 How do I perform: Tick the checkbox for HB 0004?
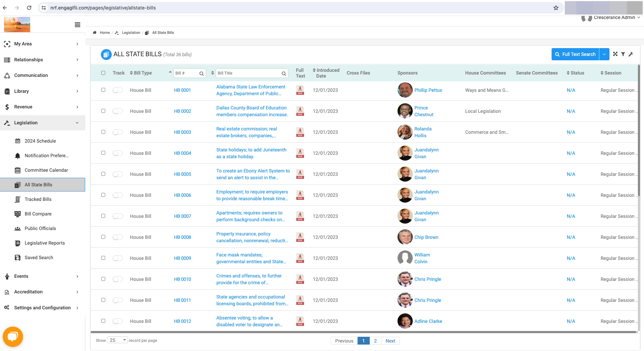(x=103, y=153)
